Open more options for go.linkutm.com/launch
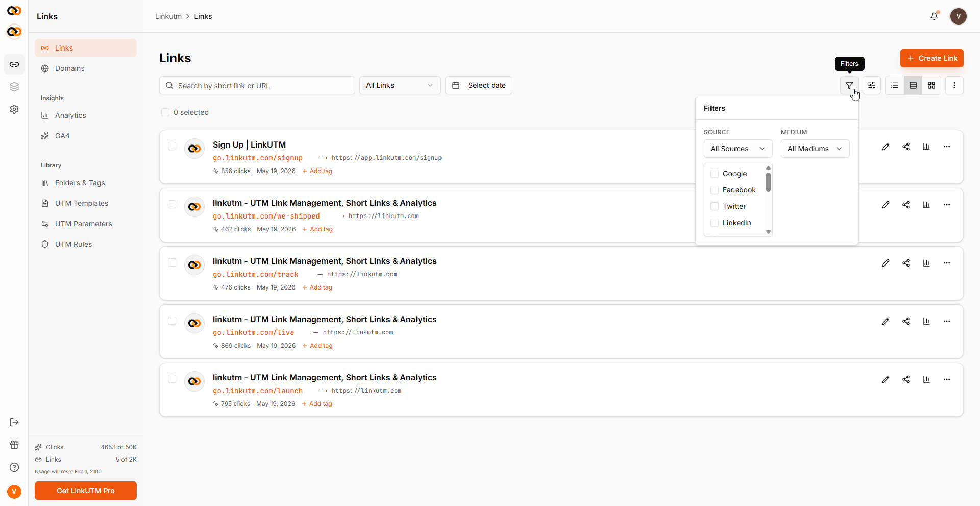Screen dimensions: 980x506 coord(947,379)
